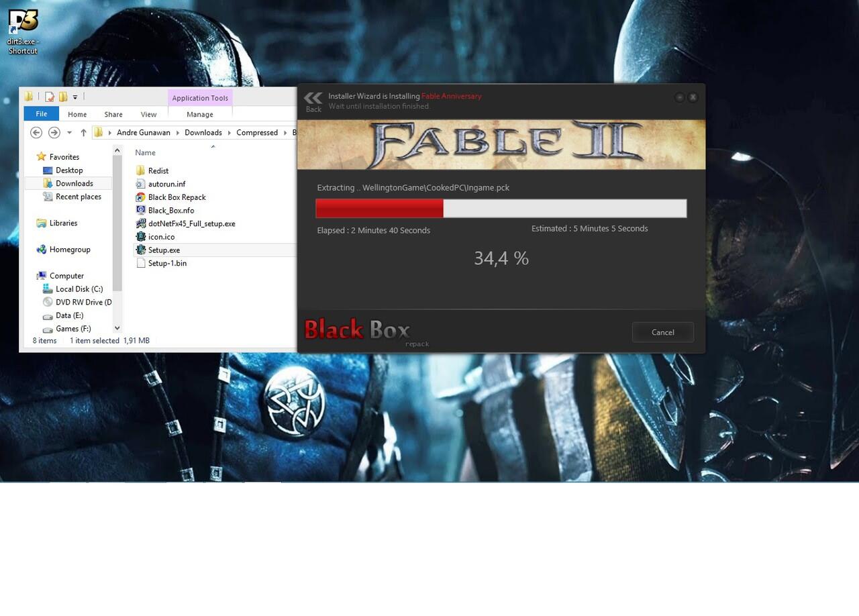Screen dimensions: 859x616
Task: Switch to the Share ribbon tab
Action: 113,114
